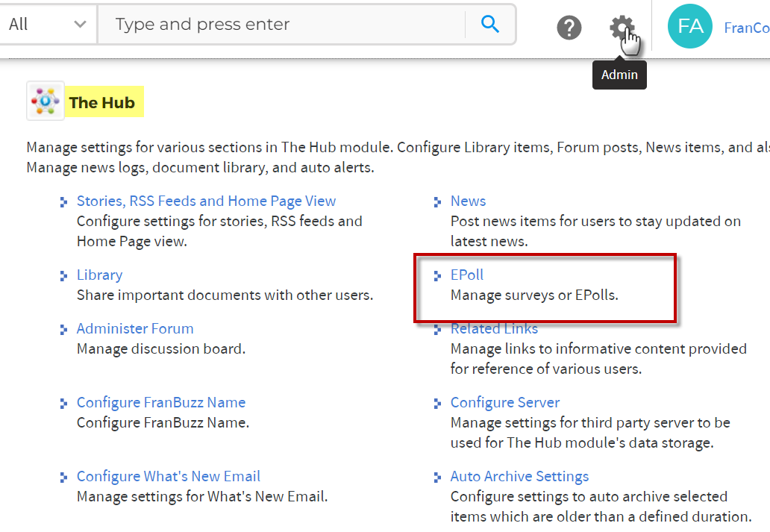Image resolution: width=770 pixels, height=532 pixels.
Task: Open the News settings link
Action: (x=468, y=201)
